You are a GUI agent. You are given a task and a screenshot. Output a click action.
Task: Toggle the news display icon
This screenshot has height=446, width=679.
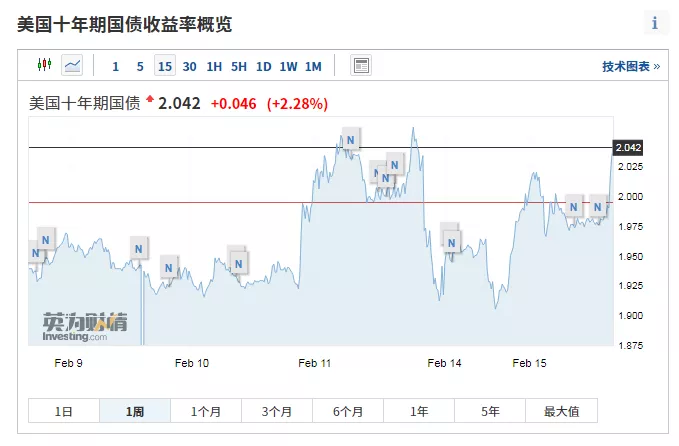[361, 66]
